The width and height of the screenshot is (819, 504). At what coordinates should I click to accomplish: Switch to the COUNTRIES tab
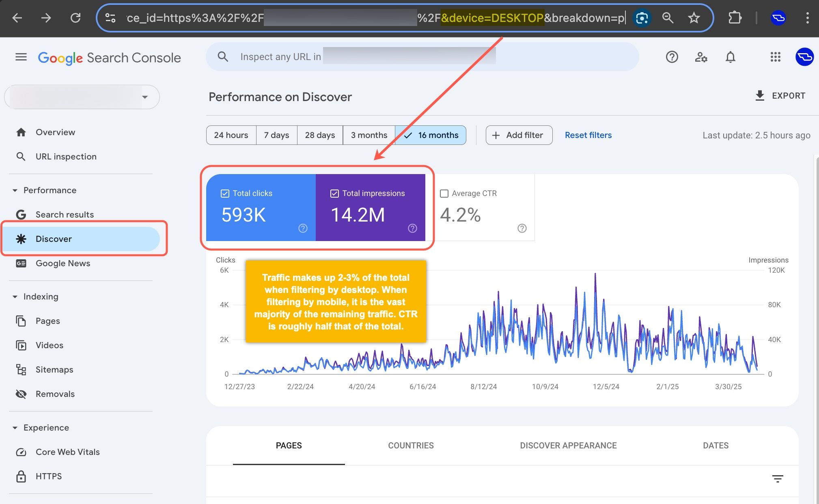(411, 445)
